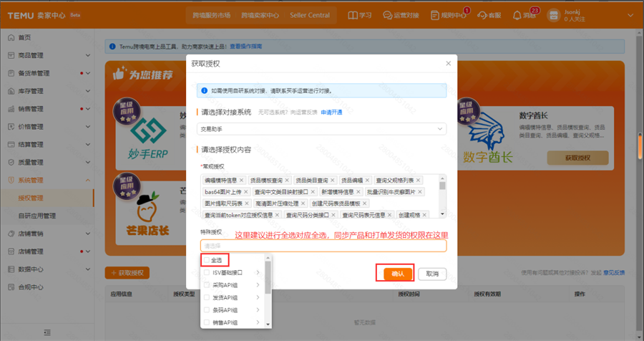Click the 商品管理 sidebar icon
Image resolution: width=644 pixels, height=341 pixels.
pos(11,55)
